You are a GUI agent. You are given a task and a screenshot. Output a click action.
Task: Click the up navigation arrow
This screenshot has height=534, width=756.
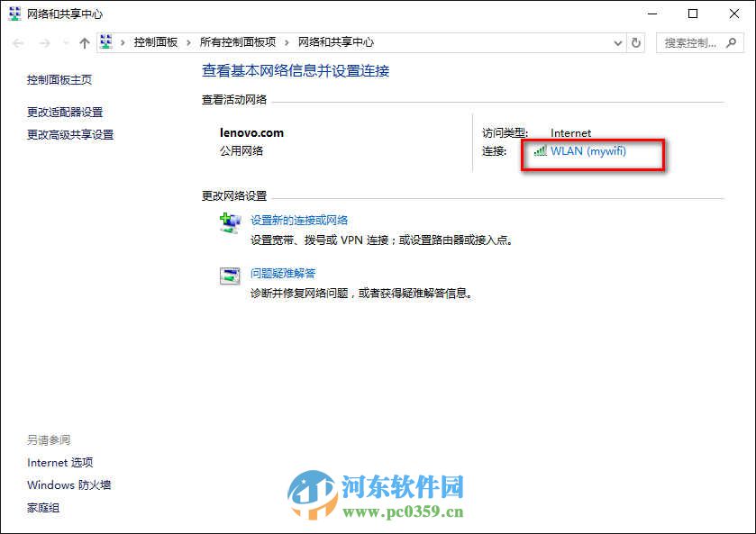84,41
